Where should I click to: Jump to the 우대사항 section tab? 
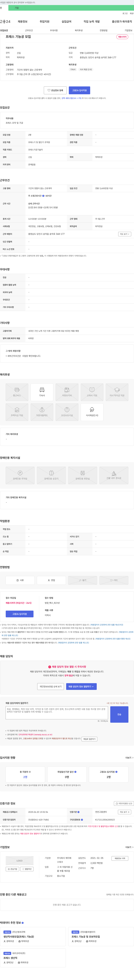54,30
